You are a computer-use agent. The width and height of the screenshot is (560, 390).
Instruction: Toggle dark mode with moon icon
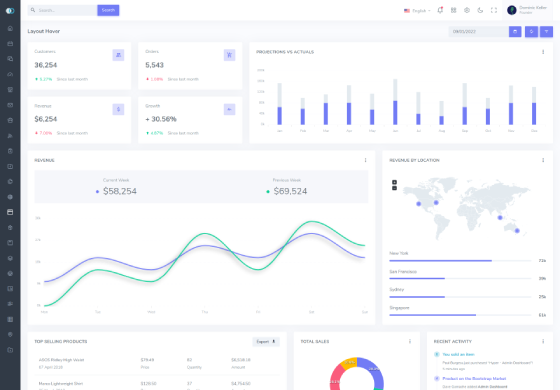(480, 10)
